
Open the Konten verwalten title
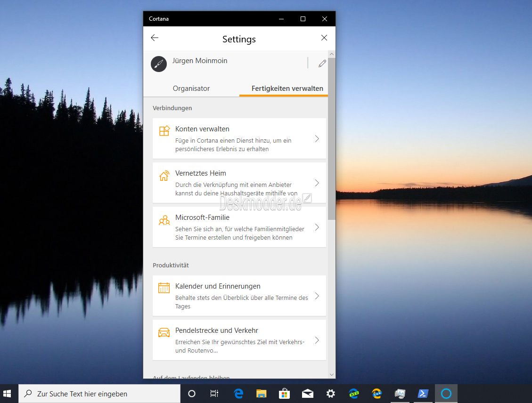[202, 129]
